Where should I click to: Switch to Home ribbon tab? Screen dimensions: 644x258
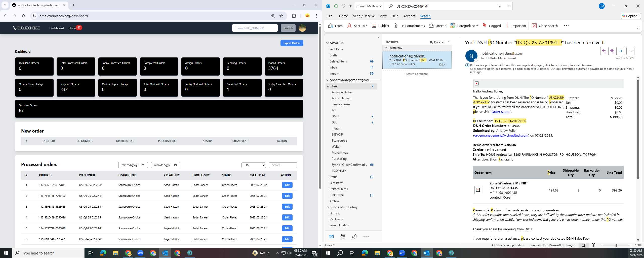click(343, 16)
